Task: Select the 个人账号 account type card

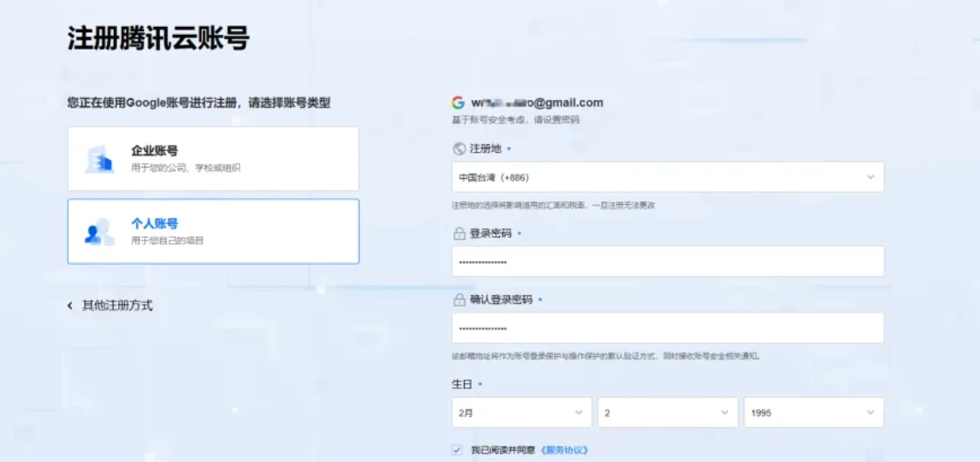Action: click(213, 231)
